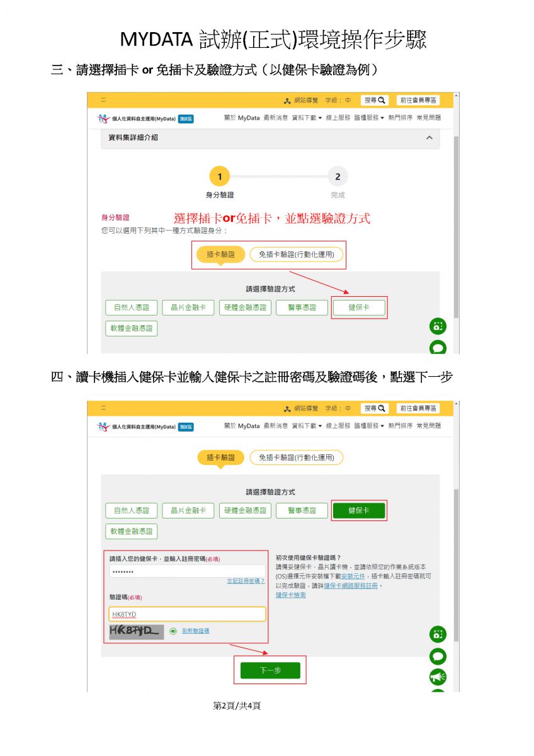Screen dimensions: 534x756
Task: Click 前往會員專區 in step 3 screenshot
Action: [418, 100]
